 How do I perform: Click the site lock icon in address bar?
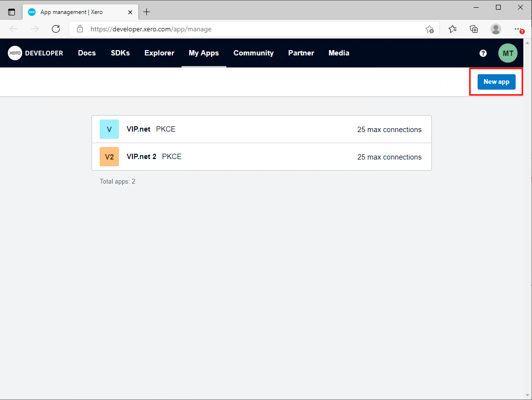(80, 29)
